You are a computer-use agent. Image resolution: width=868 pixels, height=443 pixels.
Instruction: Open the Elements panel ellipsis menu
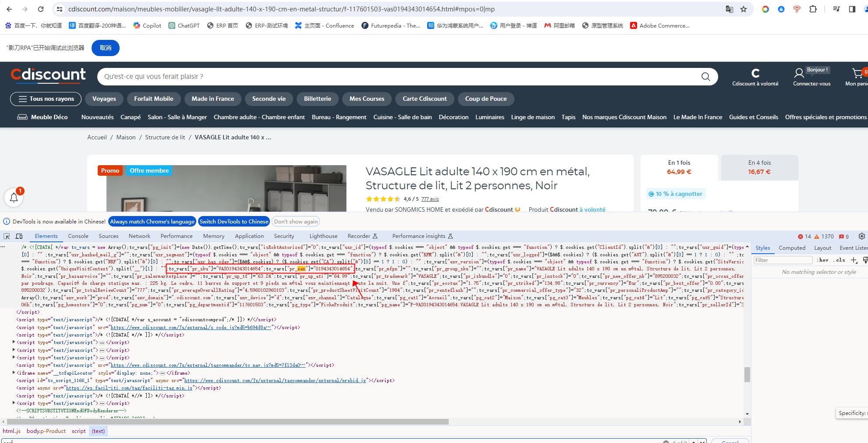click(x=3, y=247)
